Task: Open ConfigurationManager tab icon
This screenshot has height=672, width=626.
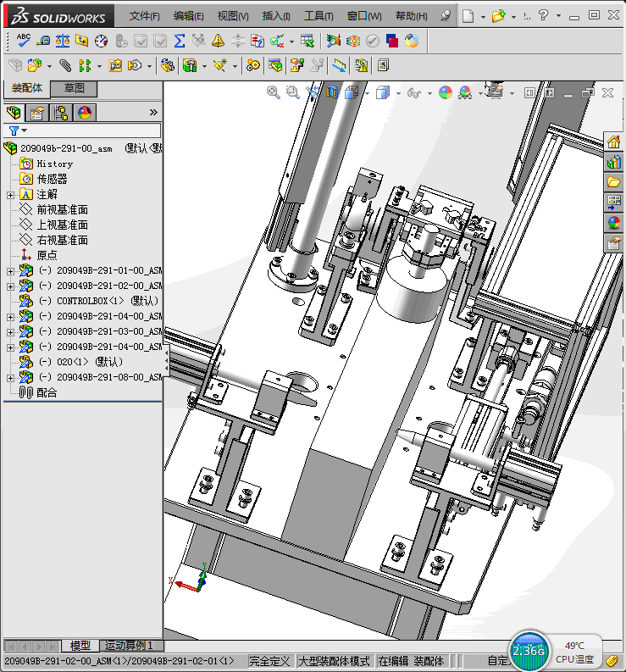Action: click(61, 113)
